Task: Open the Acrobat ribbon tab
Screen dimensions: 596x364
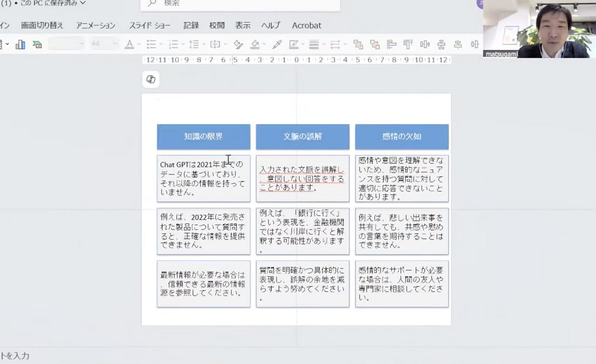Action: (x=306, y=26)
